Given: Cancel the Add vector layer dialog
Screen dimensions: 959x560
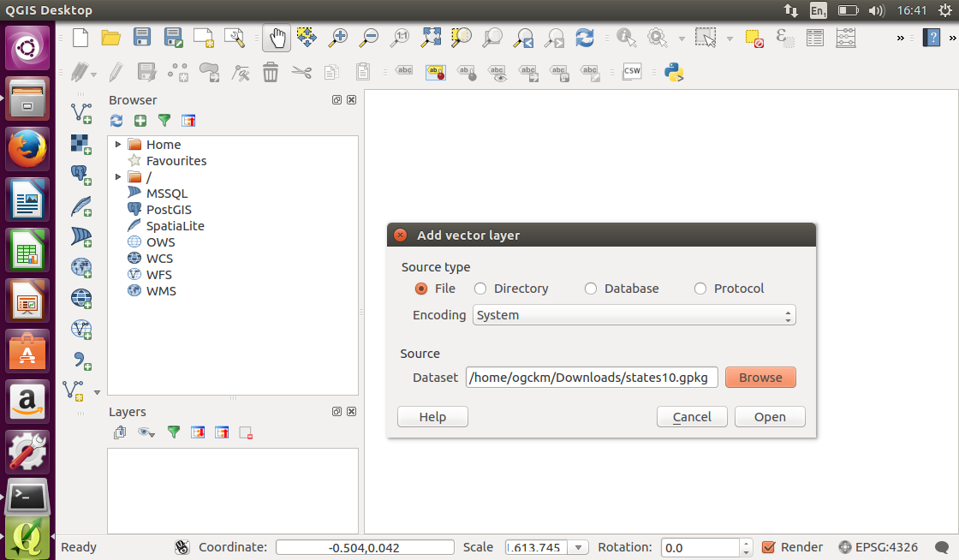Looking at the screenshot, I should point(692,417).
